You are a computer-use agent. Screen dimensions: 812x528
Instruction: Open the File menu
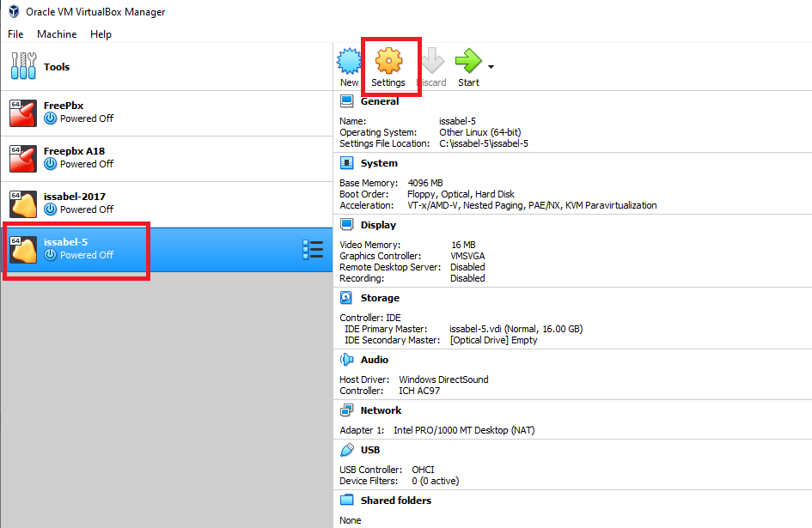(15, 34)
